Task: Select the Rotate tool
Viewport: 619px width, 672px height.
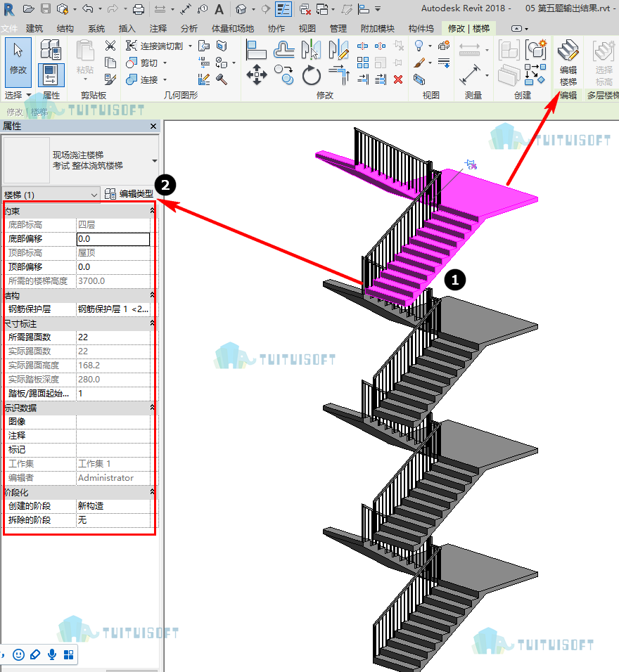Action: pos(312,76)
